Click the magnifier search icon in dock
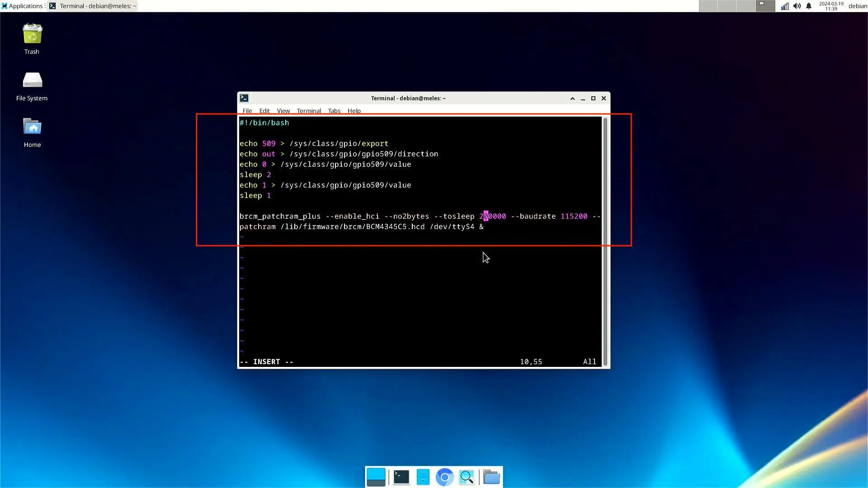The image size is (868, 488). 467,477
